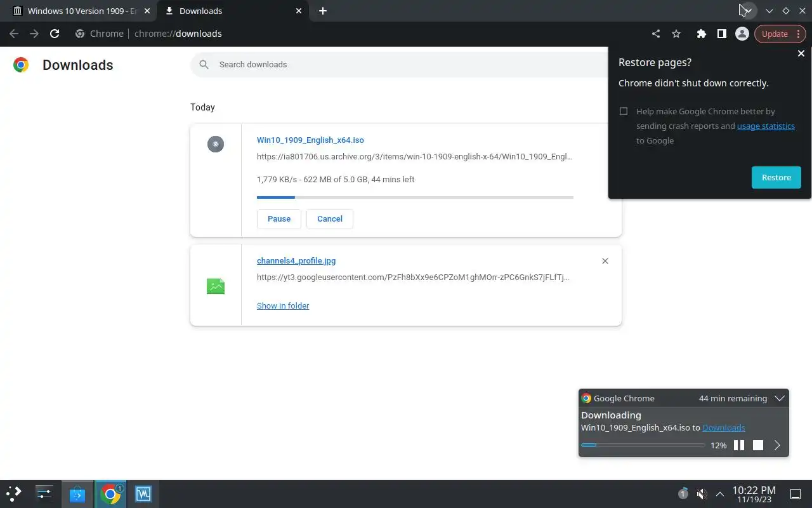
Task: Click the Chrome site info chip
Action: [100, 34]
